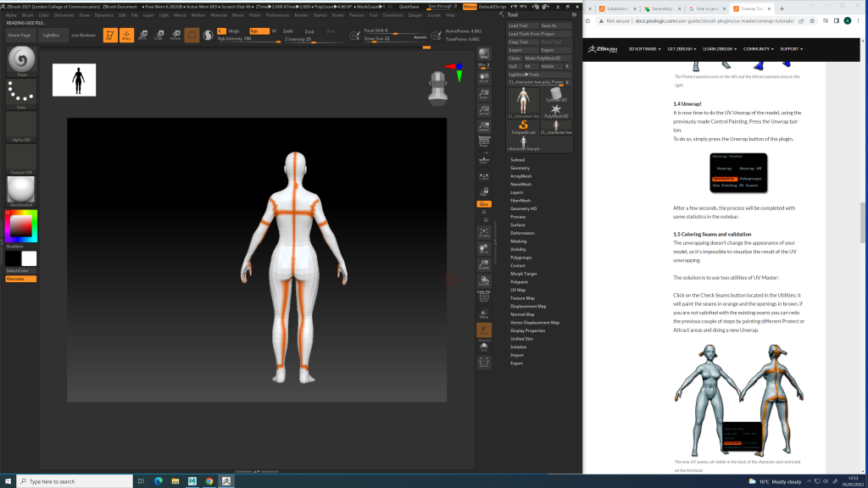Viewport: 868px width, 488px height.
Task: Click the Zoom3D view icon
Action: (484, 264)
